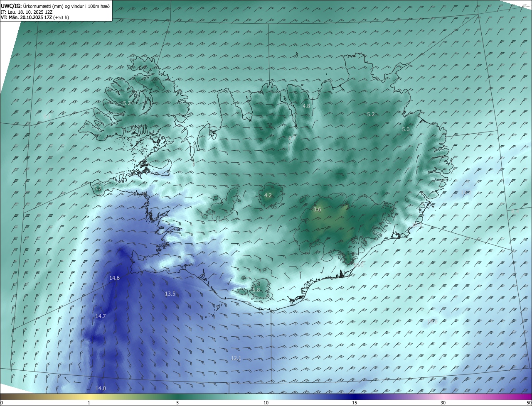Click the 5.2 value in northeast Iceland

pyautogui.click(x=371, y=115)
